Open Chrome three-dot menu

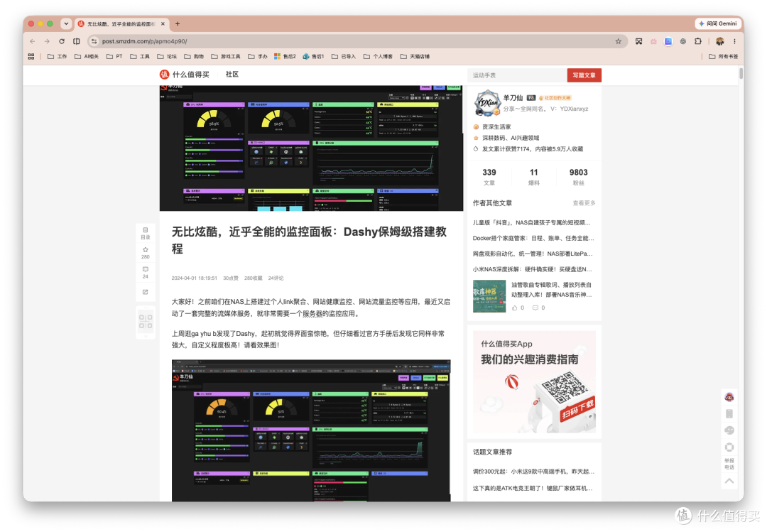coord(734,42)
